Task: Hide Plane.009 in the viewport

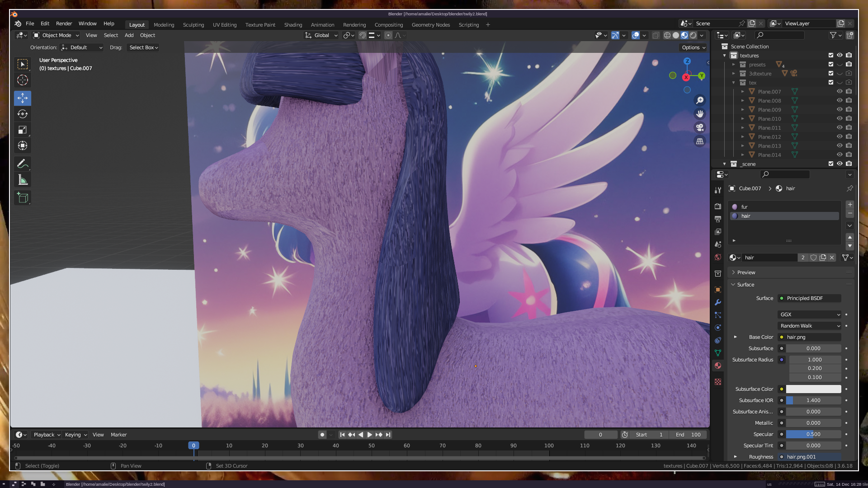Action: pos(840,109)
